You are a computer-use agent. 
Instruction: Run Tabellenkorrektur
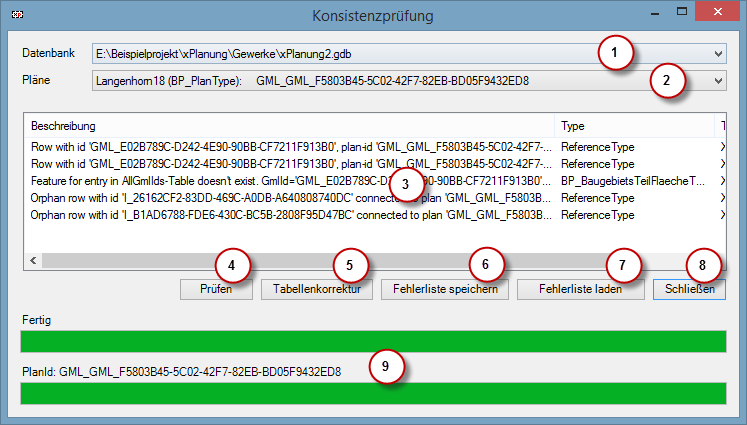[317, 290]
